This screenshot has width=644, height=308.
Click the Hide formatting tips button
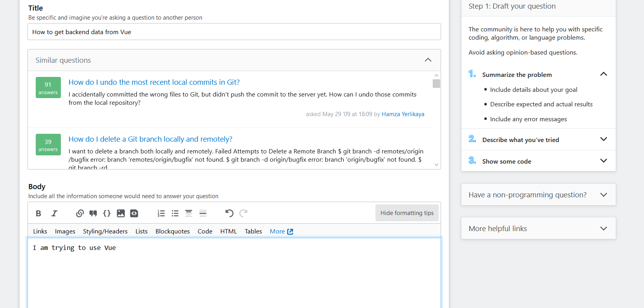pyautogui.click(x=407, y=213)
